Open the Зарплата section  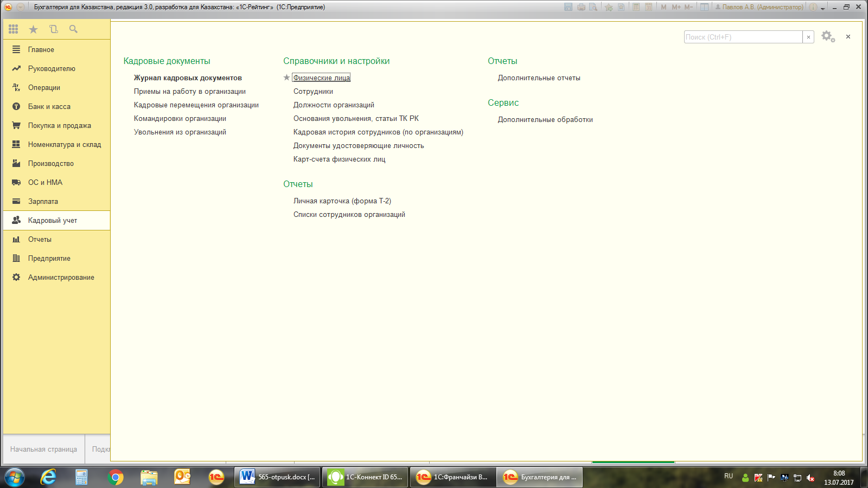tap(56, 201)
